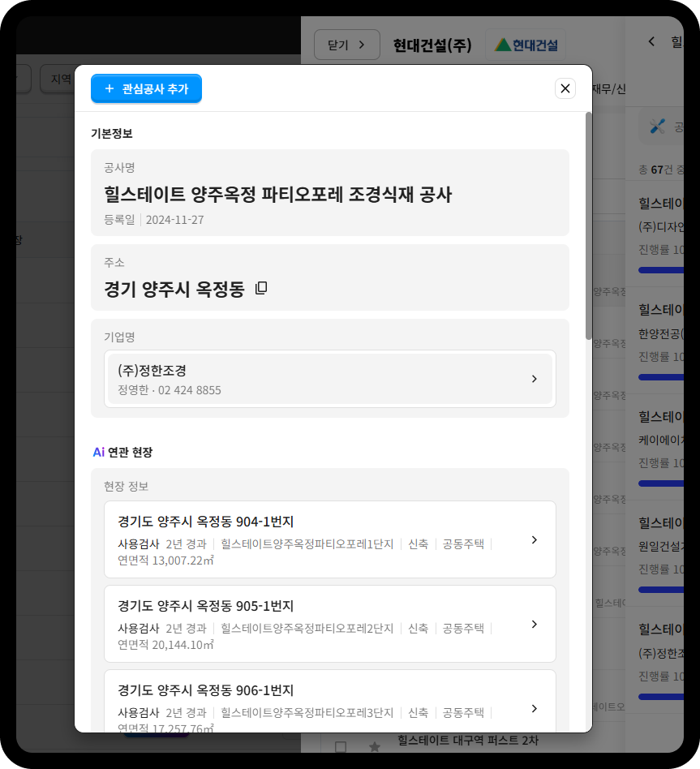
Task: Click the progress bar under 한양전공
Action: (661, 377)
